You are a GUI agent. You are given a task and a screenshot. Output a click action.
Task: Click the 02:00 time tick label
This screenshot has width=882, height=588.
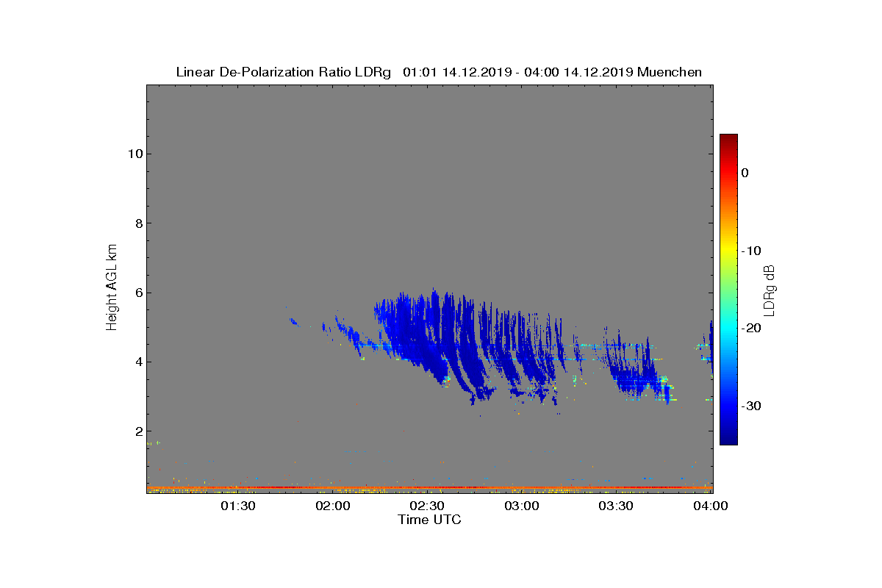pyautogui.click(x=334, y=506)
